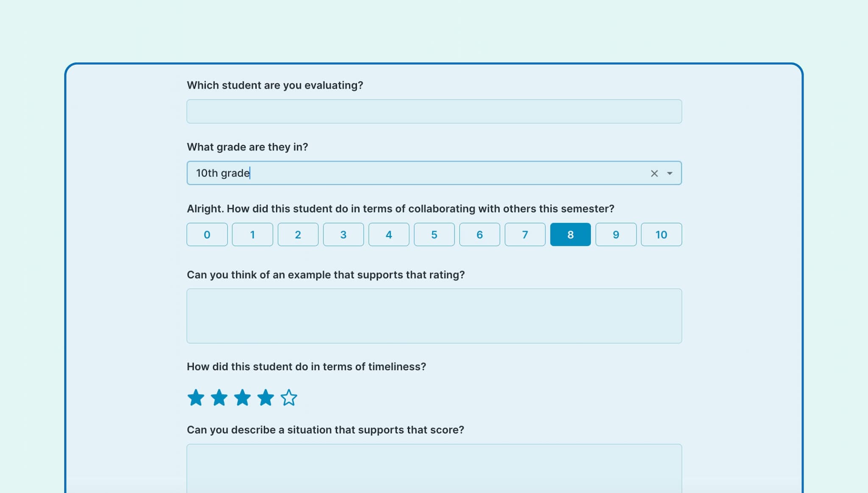Click the fourth filled star
The height and width of the screenshot is (493, 868).
coord(266,398)
